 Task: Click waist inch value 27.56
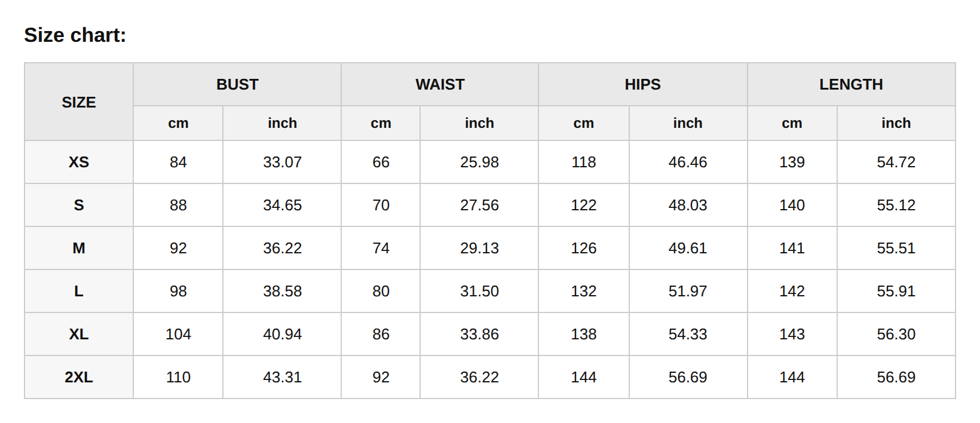click(479, 205)
